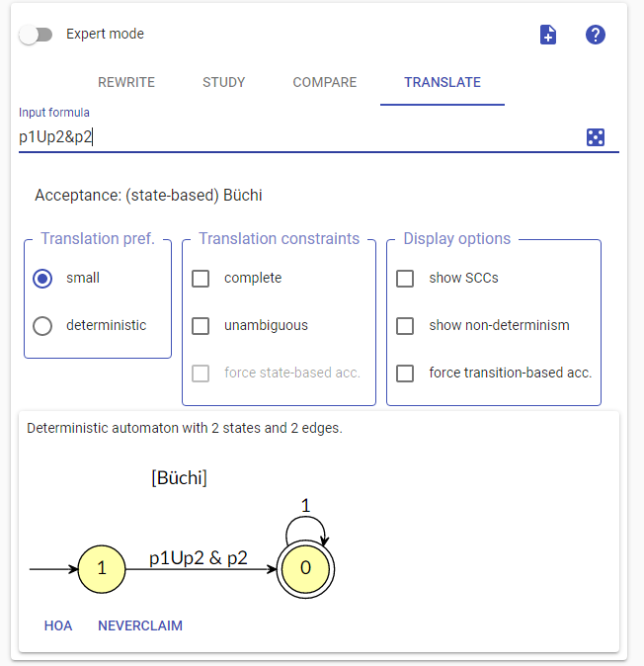644x666 pixels.
Task: Click the NEVERCLAIM link
Action: tap(140, 625)
